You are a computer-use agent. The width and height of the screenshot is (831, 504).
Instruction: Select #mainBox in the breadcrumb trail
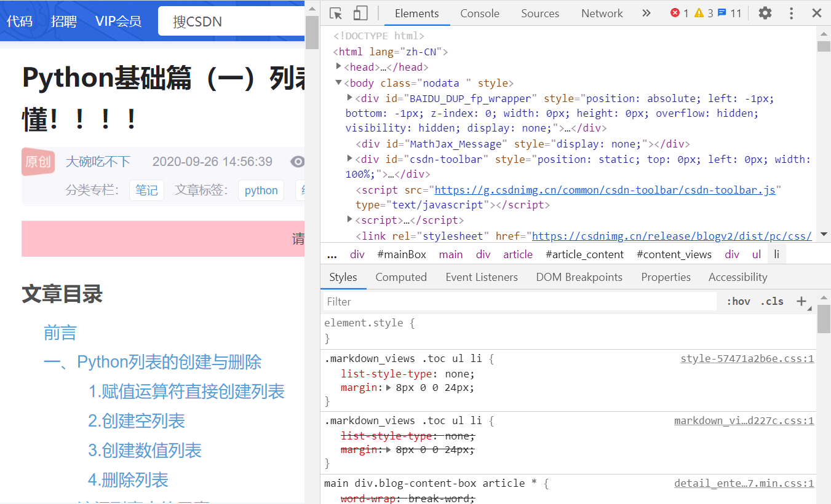(x=402, y=254)
